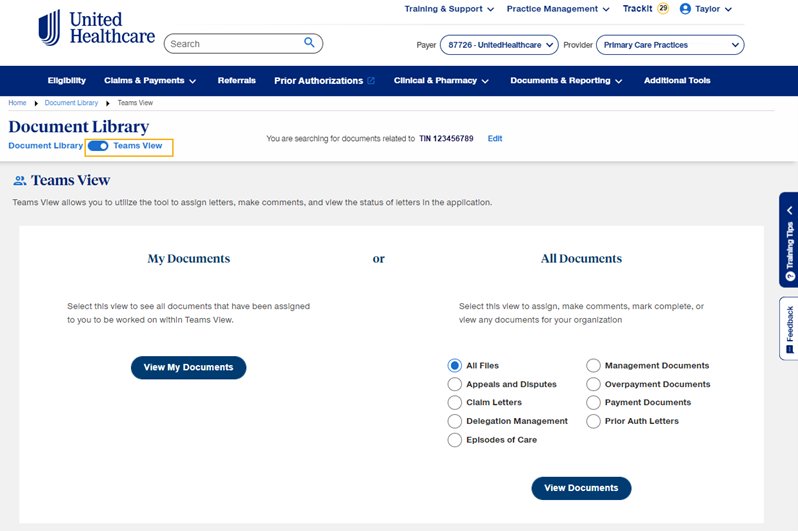798x531 pixels.
Task: Open Additional Tools nav item
Action: [677, 80]
